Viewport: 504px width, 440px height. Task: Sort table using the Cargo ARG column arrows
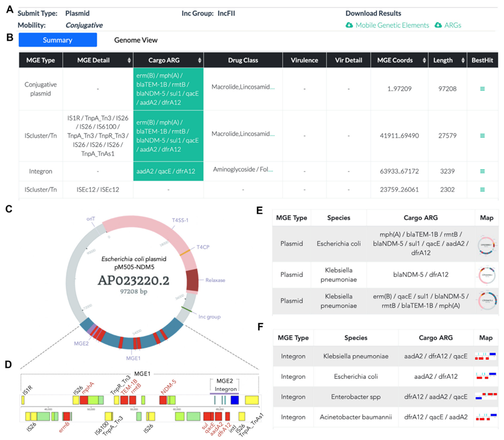click(x=199, y=61)
